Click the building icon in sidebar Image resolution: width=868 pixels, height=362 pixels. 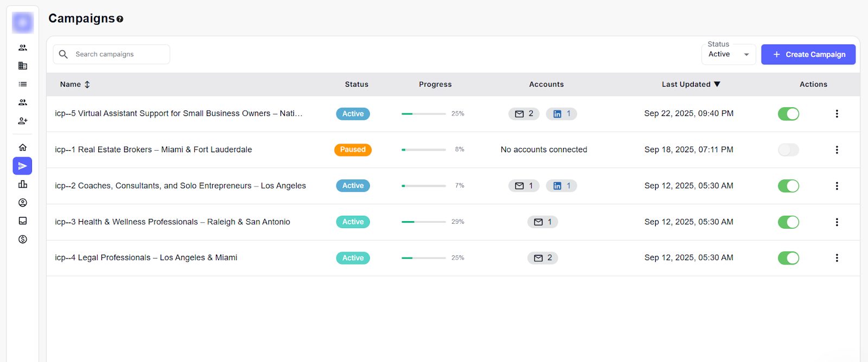click(23, 66)
